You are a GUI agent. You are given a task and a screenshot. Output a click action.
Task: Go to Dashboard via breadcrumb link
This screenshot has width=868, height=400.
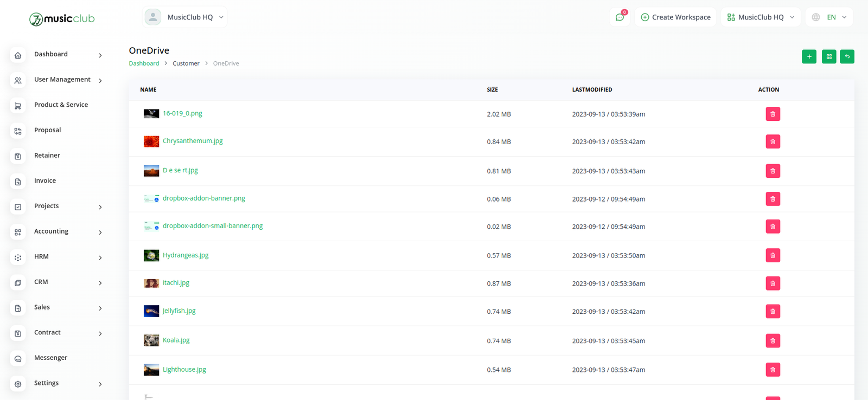144,63
